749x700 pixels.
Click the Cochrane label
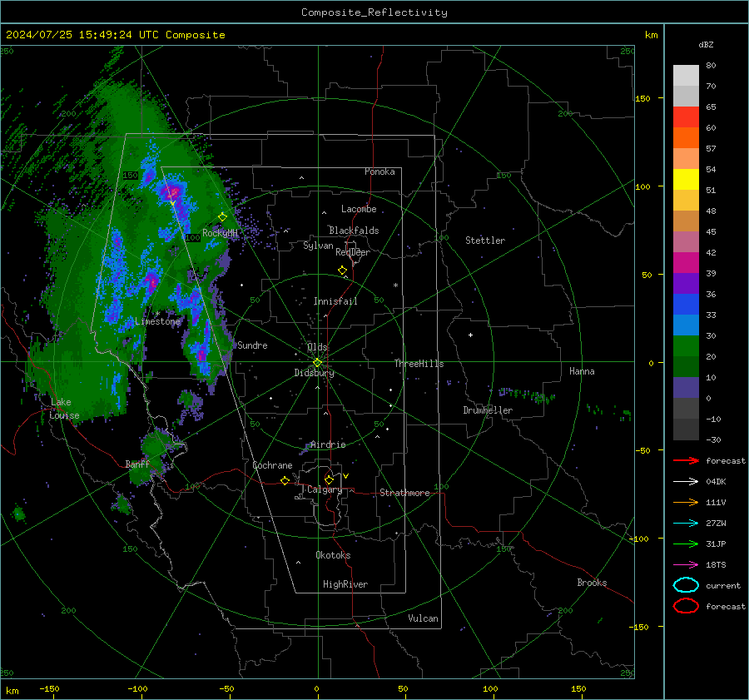[272, 465]
